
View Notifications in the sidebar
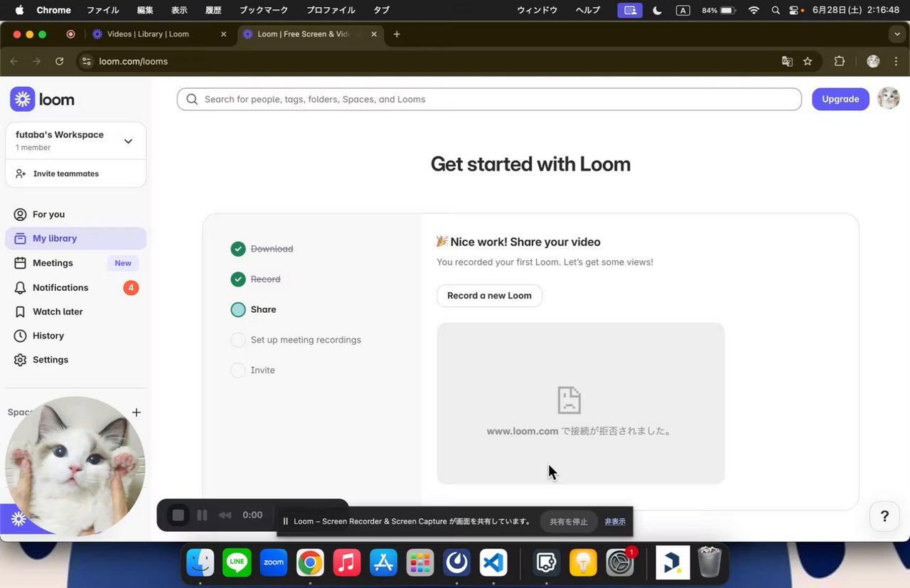pos(75,287)
